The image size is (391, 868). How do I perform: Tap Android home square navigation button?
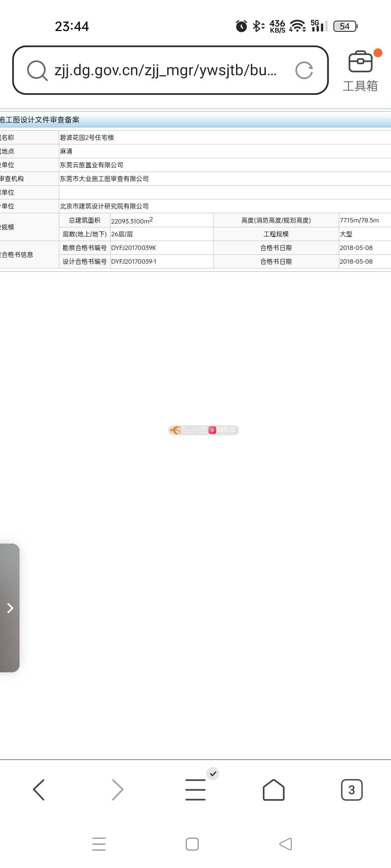[192, 844]
